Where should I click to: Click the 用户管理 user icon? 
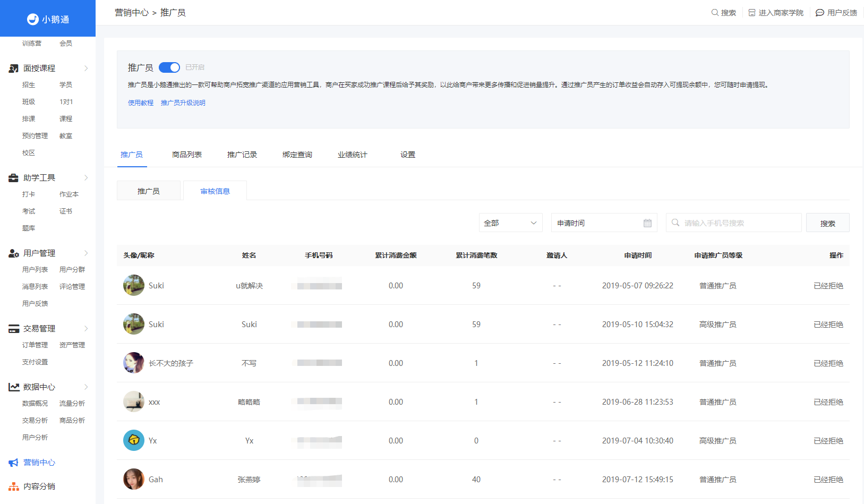tap(14, 253)
